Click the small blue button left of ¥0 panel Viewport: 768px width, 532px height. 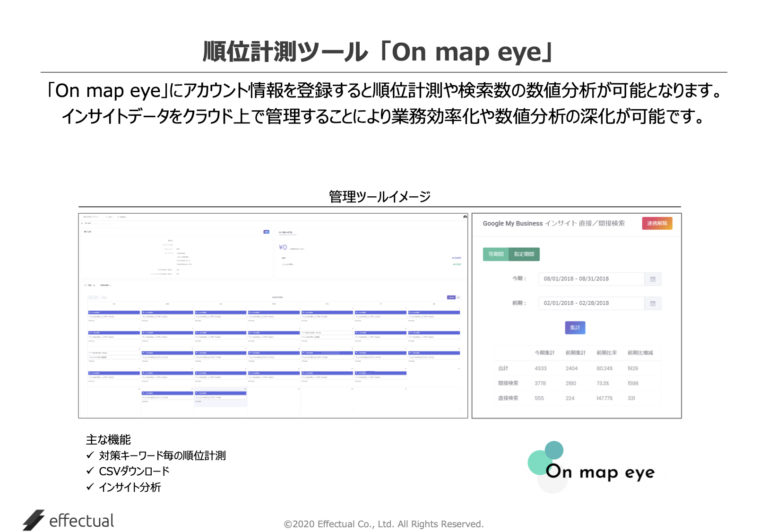tap(266, 232)
